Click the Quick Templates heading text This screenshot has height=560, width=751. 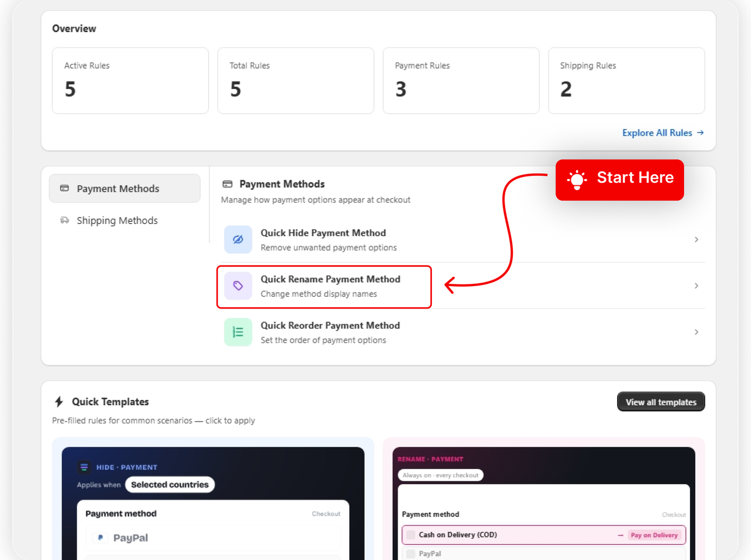click(x=110, y=402)
